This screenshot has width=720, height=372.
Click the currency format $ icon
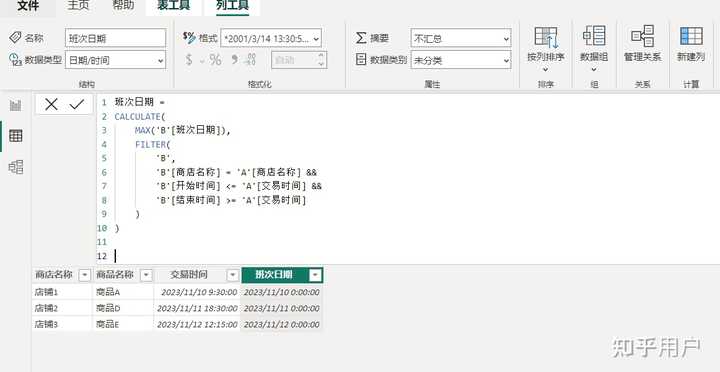189,60
